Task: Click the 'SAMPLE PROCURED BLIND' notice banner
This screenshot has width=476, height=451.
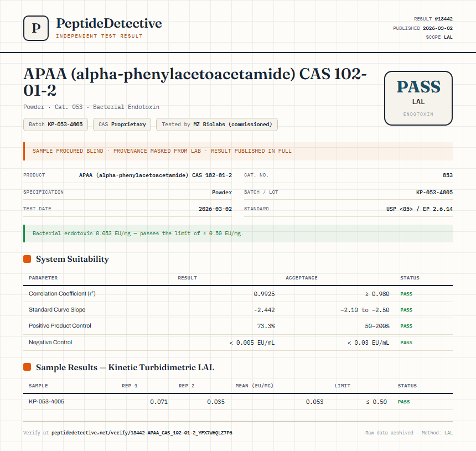Action: click(x=238, y=151)
